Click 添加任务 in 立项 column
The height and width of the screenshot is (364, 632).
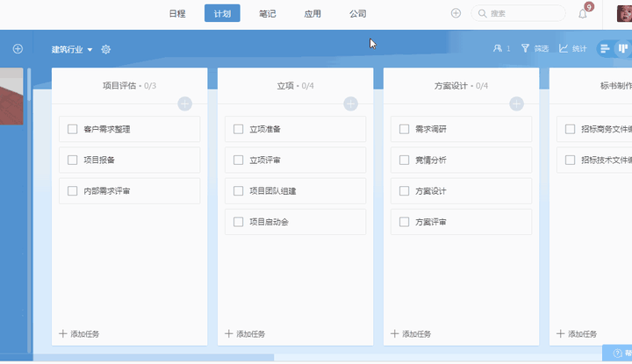(x=245, y=334)
